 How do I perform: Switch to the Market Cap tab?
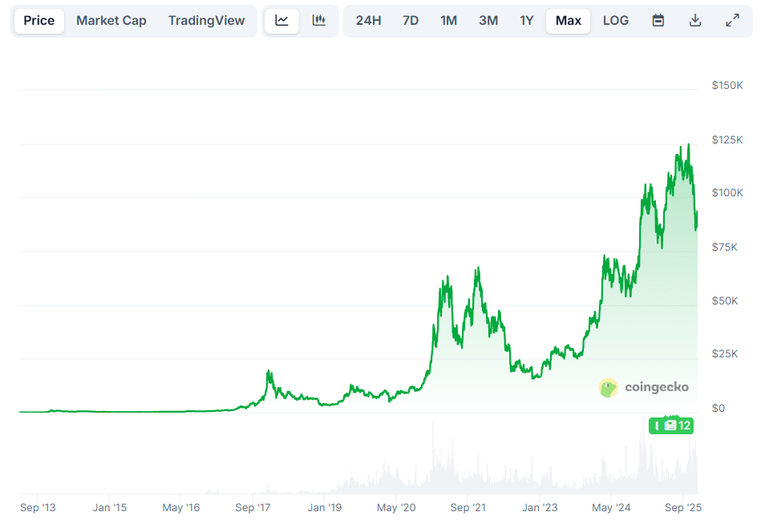coord(111,20)
